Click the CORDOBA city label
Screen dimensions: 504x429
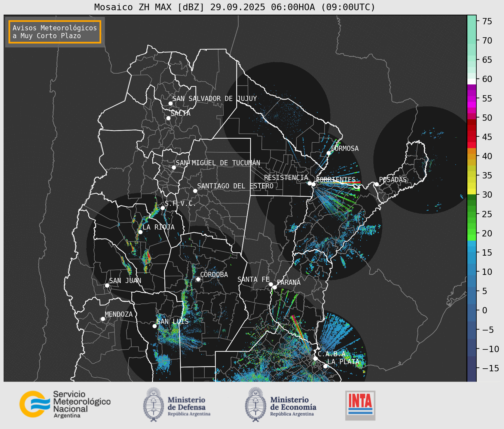[214, 275]
